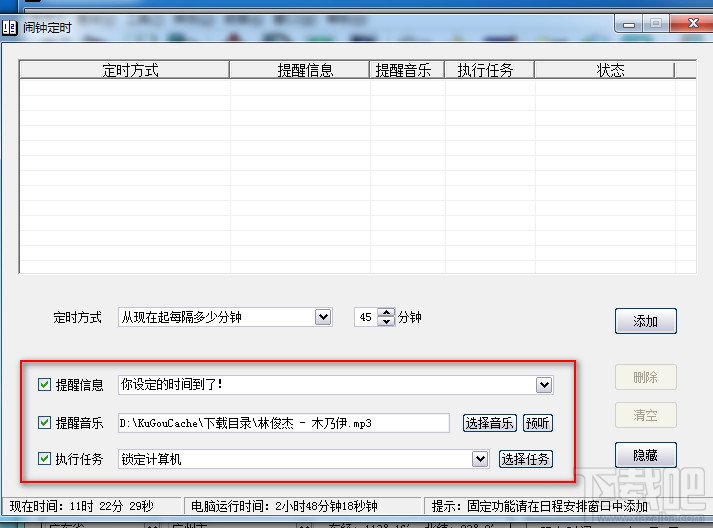
Task: Click the 闹钟定时 window title icon
Action: (9, 28)
